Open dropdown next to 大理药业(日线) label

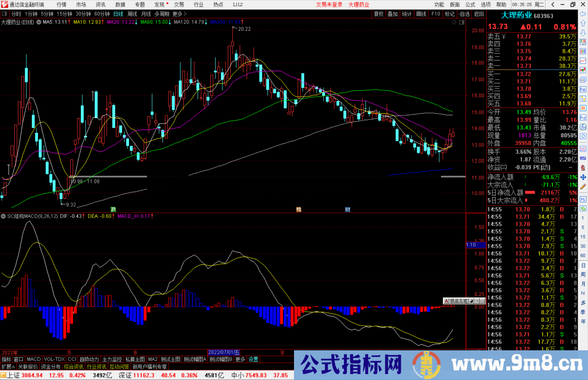click(39, 22)
